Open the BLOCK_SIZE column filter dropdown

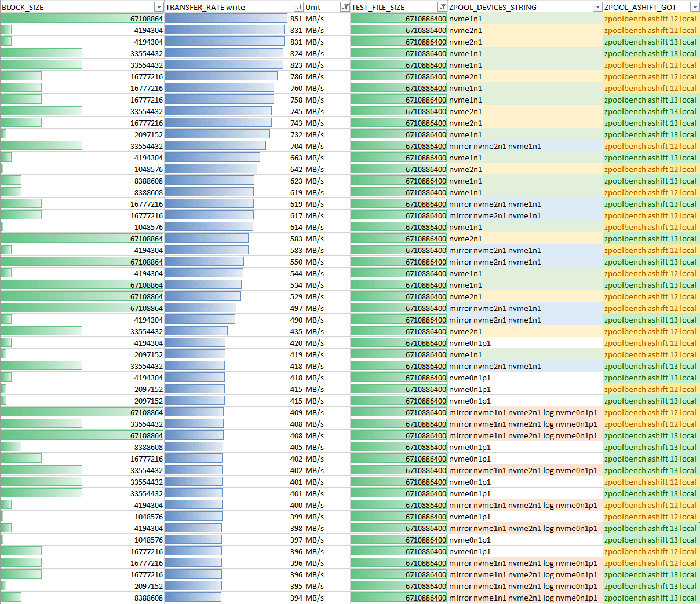point(159,7)
